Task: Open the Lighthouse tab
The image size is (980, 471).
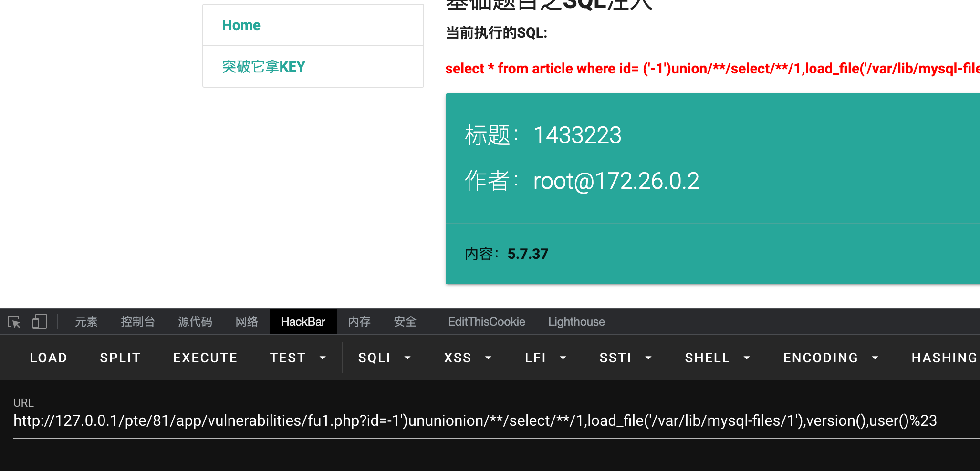Action: [576, 322]
